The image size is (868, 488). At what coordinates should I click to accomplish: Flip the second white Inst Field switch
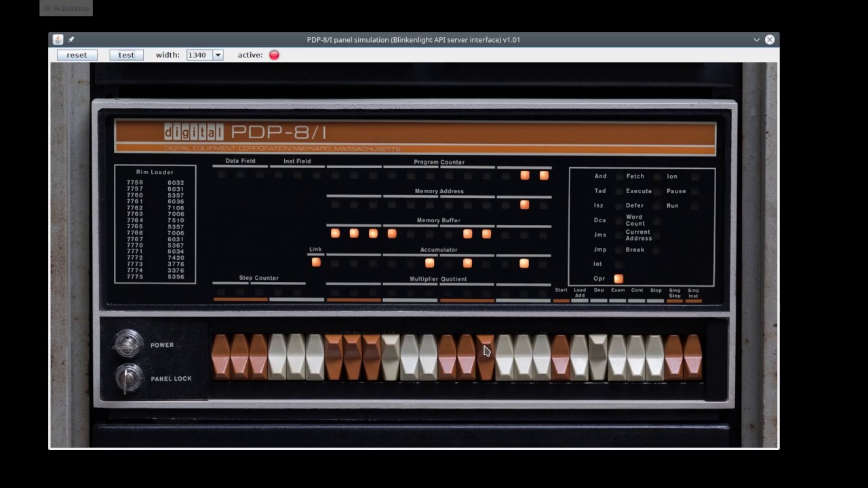296,357
